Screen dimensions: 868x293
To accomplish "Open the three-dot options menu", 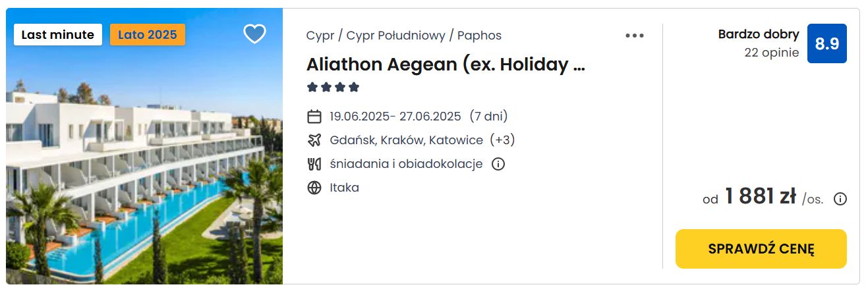I will tap(635, 36).
